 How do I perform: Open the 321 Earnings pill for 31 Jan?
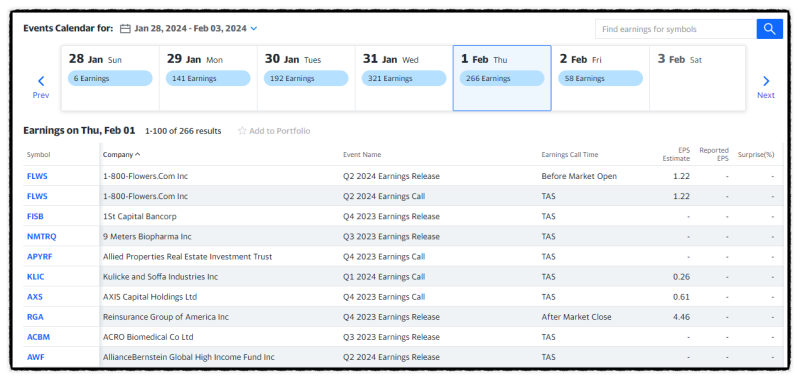coord(404,79)
